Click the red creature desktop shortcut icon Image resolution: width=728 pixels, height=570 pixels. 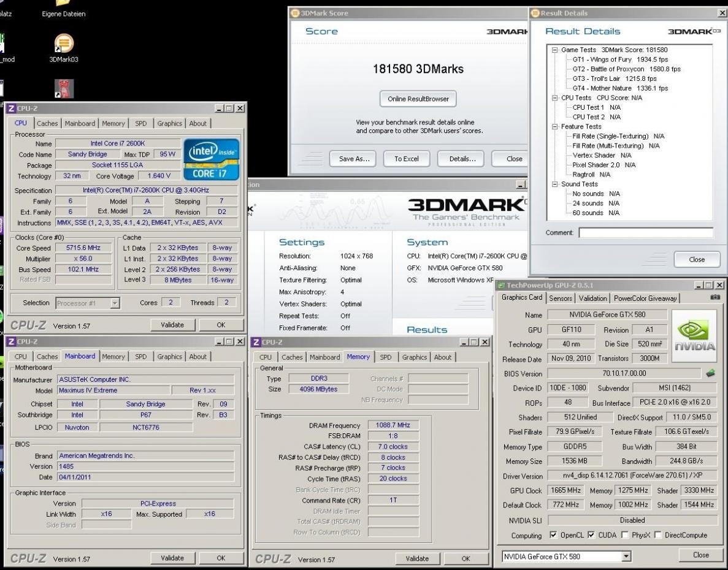[x=63, y=88]
